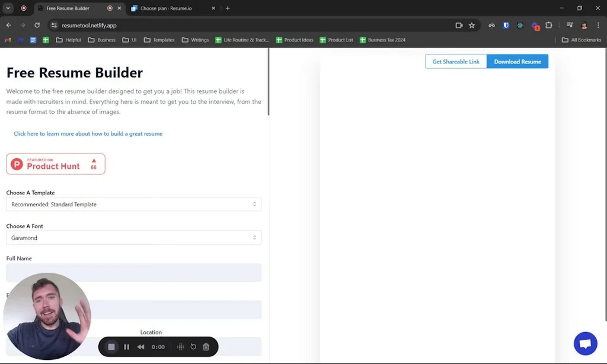Screen dimensions: 607x364
Task: Click the camera screen-capture icon in the address bar
Action: (x=458, y=25)
